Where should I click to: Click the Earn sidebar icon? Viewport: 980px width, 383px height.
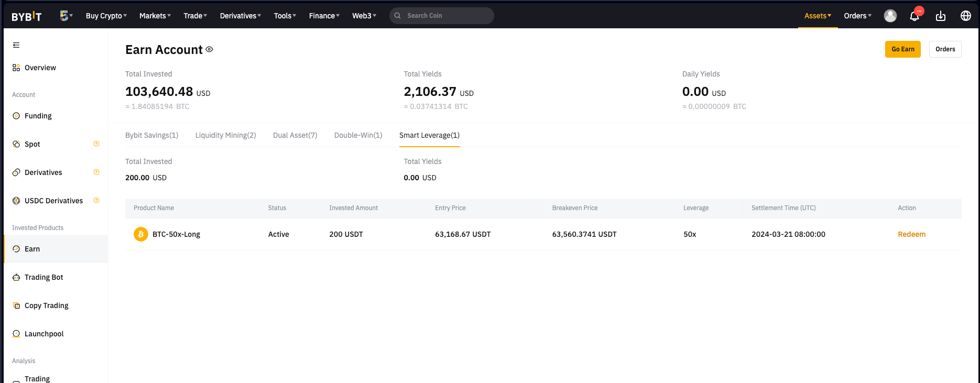[16, 249]
